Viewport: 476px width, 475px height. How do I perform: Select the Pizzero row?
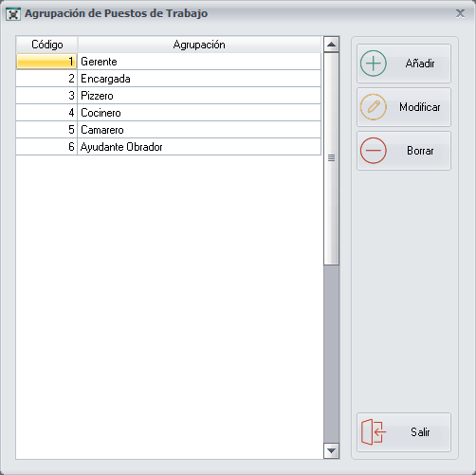(x=169, y=96)
